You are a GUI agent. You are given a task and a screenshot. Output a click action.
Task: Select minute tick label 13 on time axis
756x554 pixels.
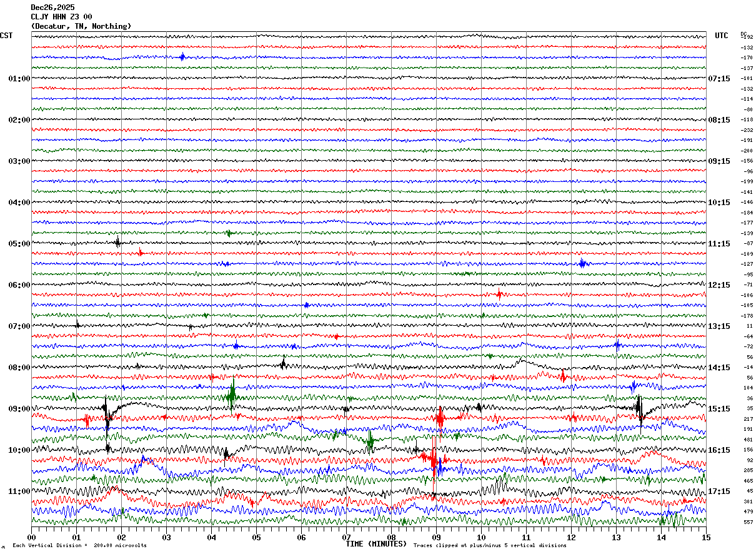point(616,537)
